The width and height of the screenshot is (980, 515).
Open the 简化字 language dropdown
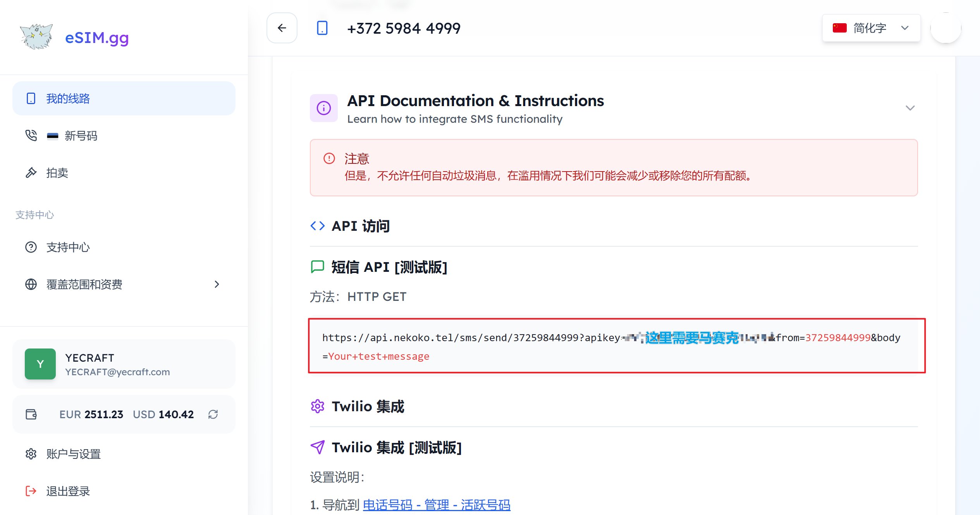click(x=871, y=27)
